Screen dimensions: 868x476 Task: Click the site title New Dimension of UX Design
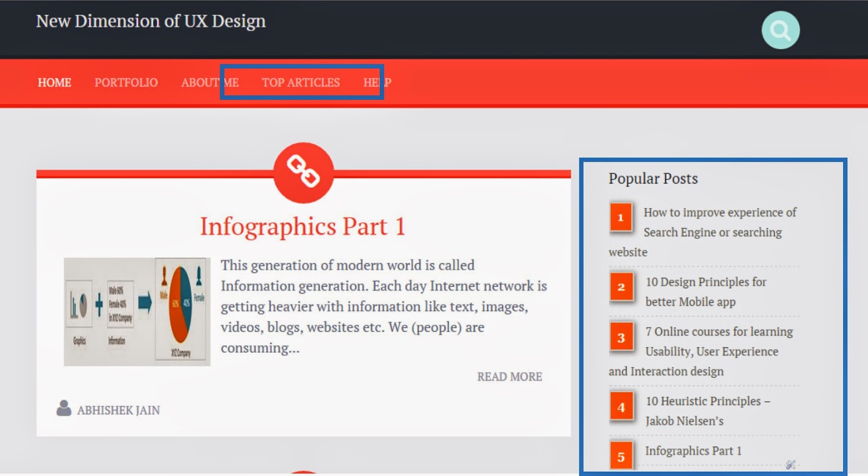[151, 21]
